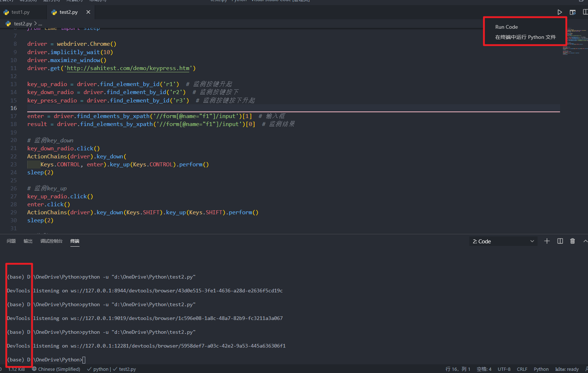The image size is (588, 373).
Task: Select '在终端中运行 Python 文件' menu entry
Action: point(525,37)
